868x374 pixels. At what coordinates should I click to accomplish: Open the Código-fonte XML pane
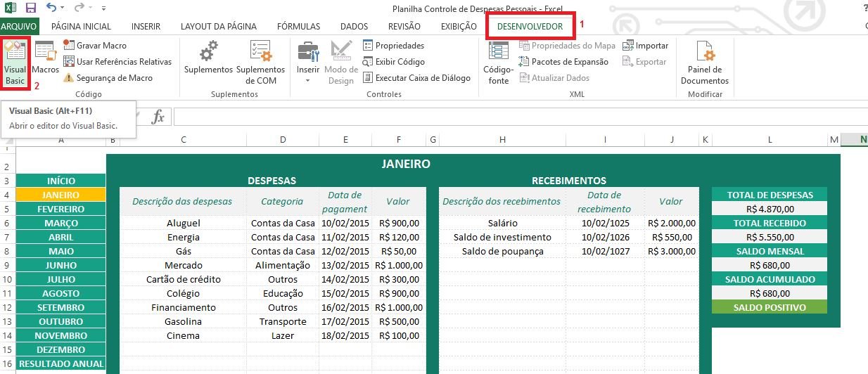(498, 62)
